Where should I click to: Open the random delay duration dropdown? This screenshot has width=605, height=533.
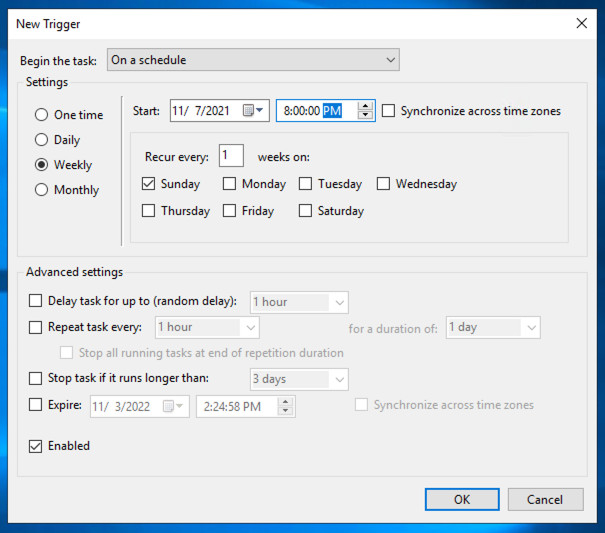point(339,302)
